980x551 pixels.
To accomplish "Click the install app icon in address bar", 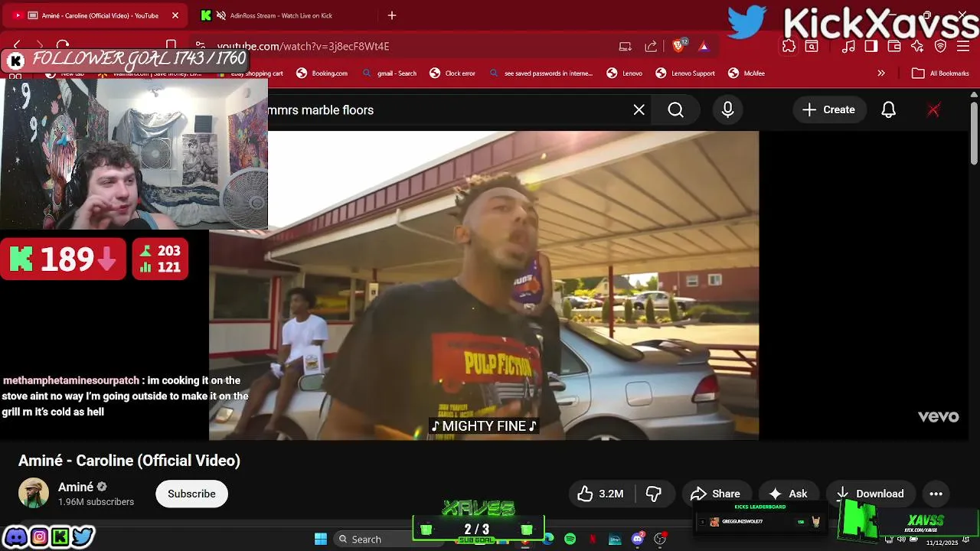I will (x=626, y=46).
